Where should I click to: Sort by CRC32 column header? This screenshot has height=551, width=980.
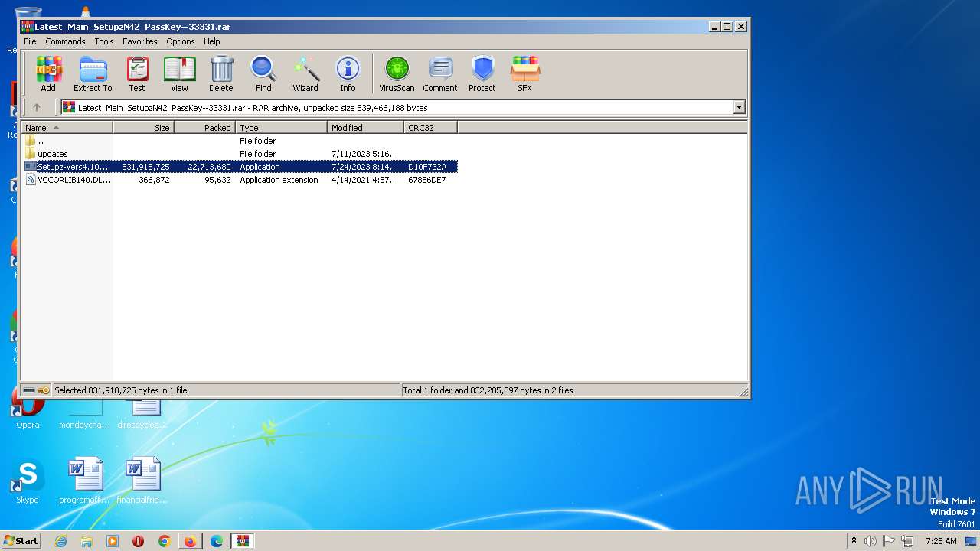431,128
